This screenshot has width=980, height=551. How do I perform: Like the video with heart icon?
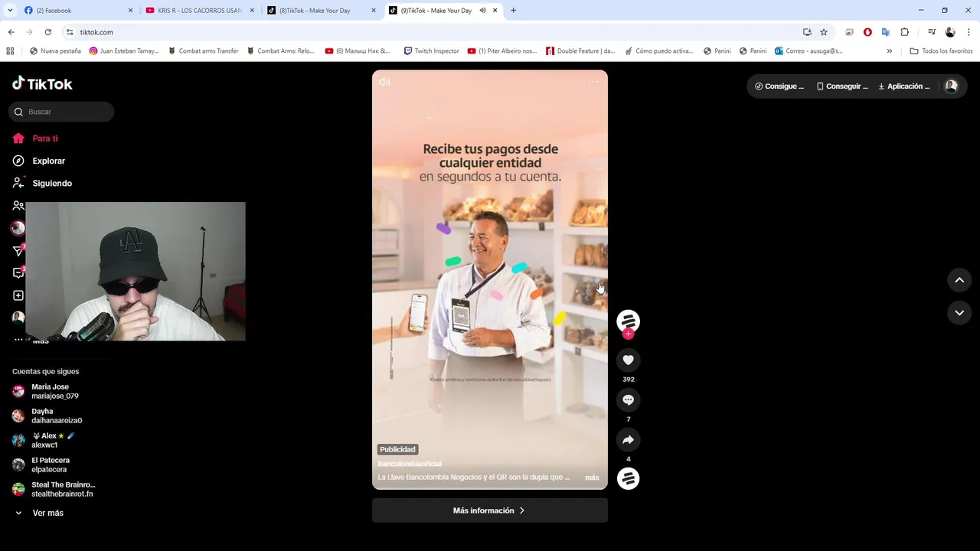629,360
